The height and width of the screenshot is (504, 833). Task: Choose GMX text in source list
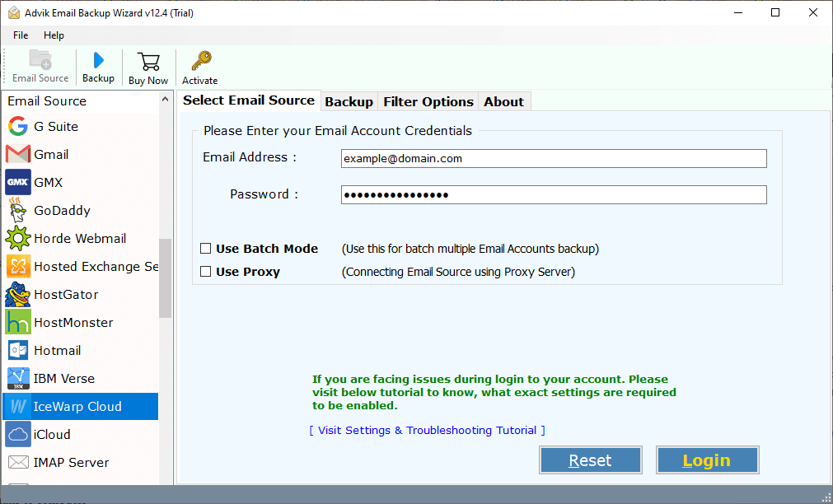49,183
